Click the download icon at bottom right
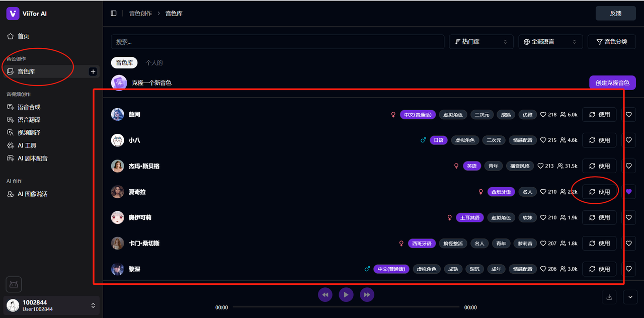Image resolution: width=644 pixels, height=318 pixels. pos(609,297)
